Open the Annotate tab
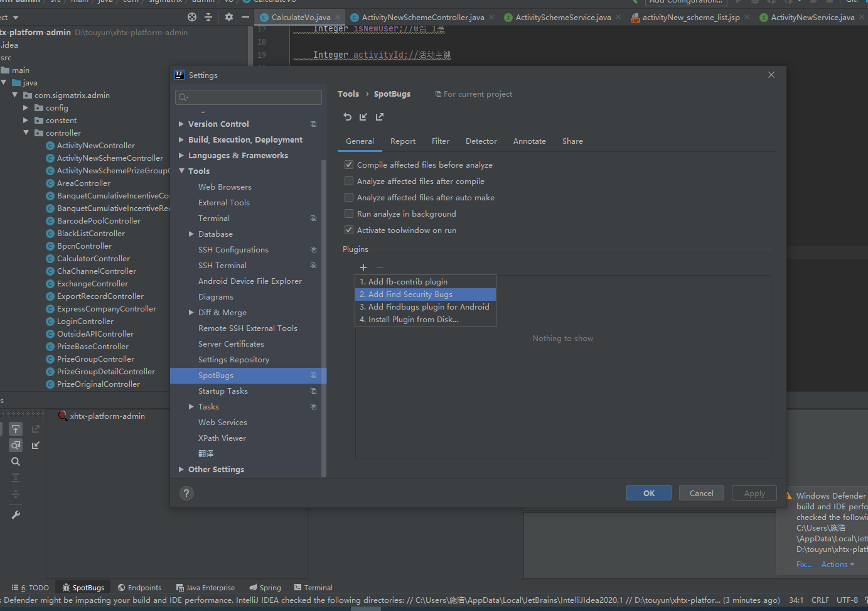 pos(530,141)
